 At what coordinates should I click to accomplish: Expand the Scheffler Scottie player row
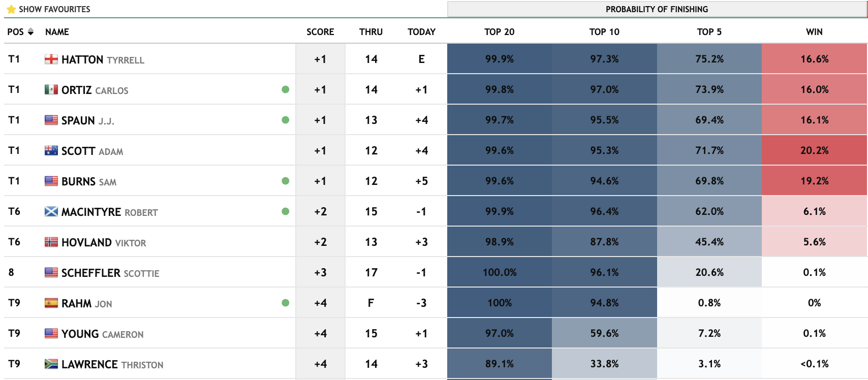coord(110,273)
